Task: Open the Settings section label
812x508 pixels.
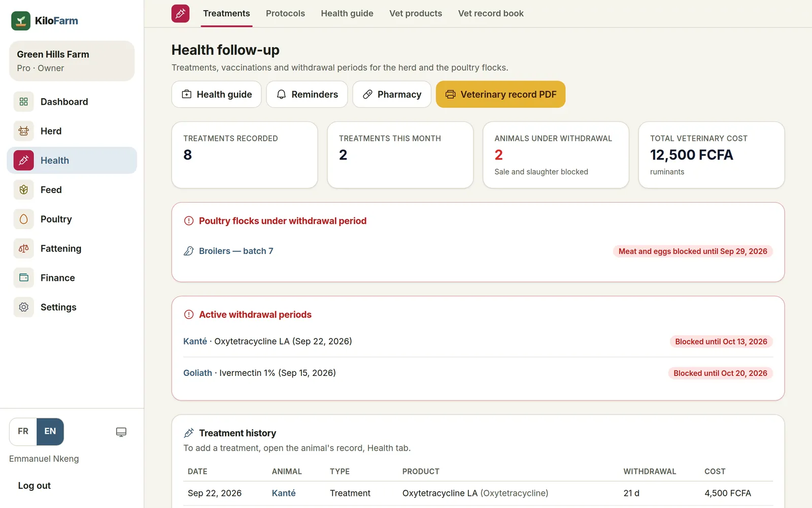Action: click(x=58, y=307)
